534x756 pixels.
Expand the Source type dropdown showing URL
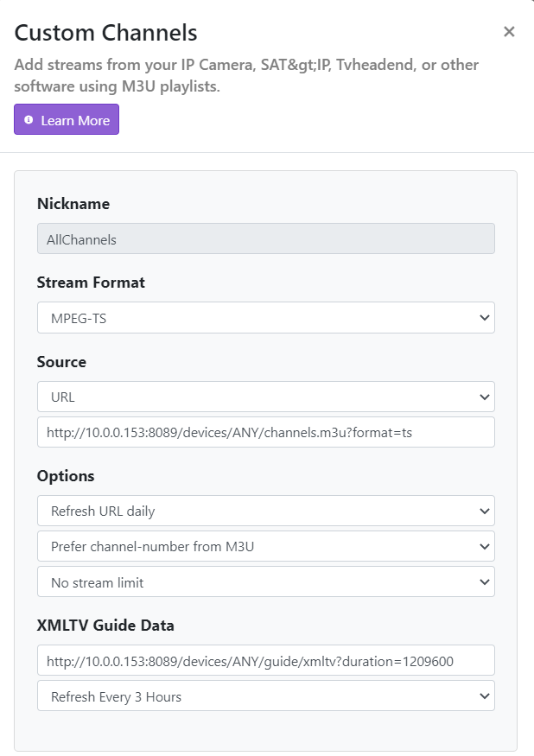265,397
